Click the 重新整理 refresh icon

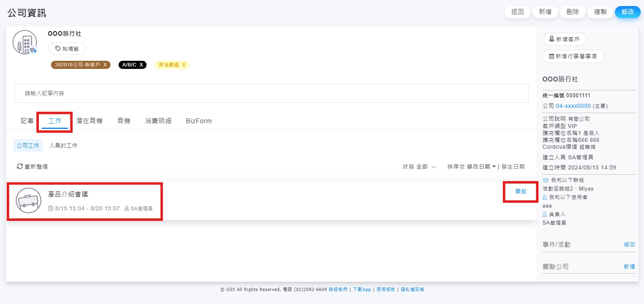pos(19,167)
